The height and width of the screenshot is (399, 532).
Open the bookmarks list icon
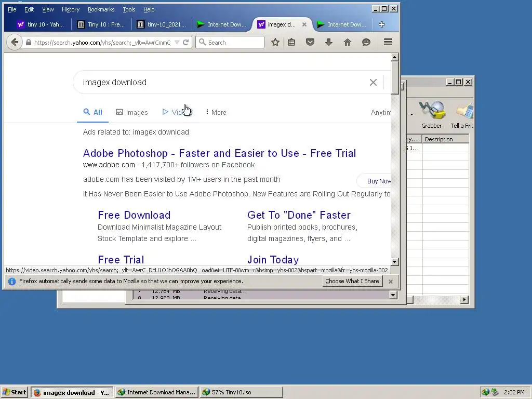(x=291, y=43)
